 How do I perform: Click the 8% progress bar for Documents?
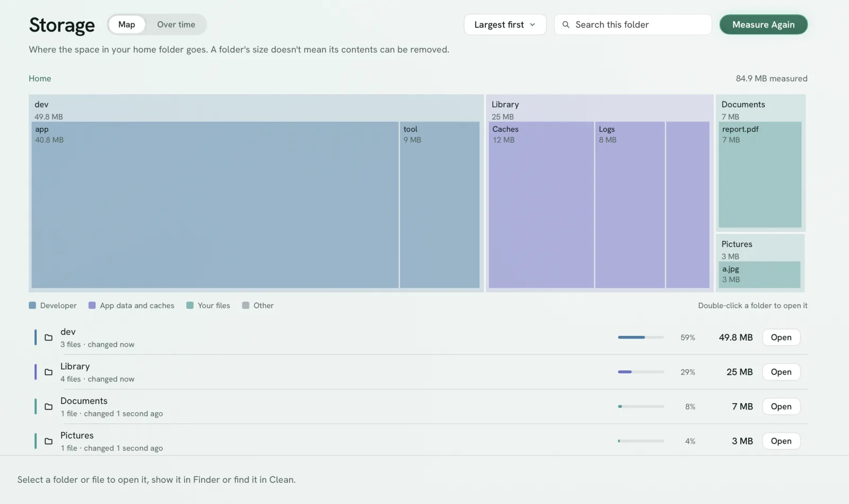click(641, 406)
